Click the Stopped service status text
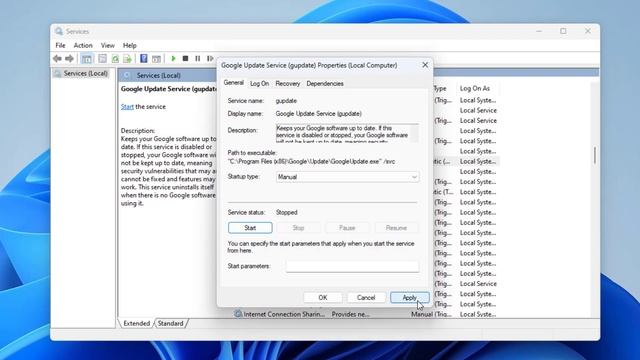This screenshot has width=640, height=360. (x=287, y=212)
